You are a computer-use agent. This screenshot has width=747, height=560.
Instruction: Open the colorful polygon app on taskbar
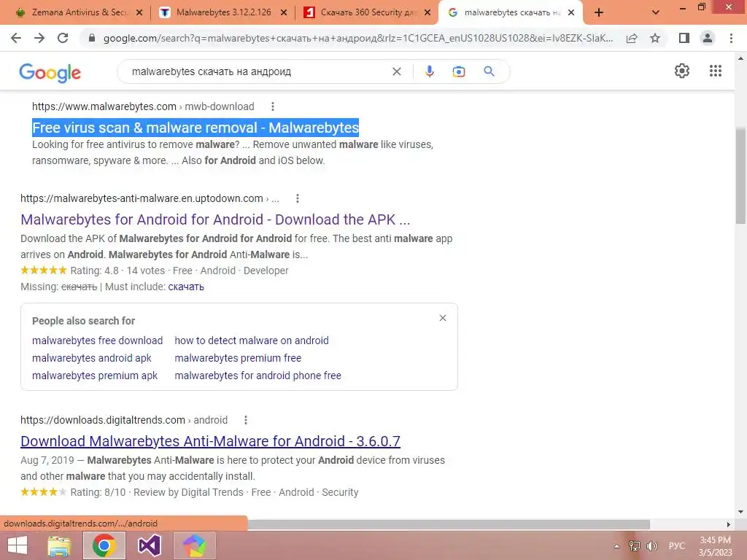[x=195, y=545]
